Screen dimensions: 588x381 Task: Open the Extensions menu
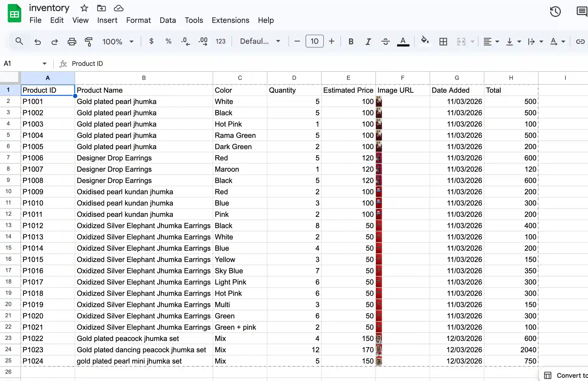230,20
